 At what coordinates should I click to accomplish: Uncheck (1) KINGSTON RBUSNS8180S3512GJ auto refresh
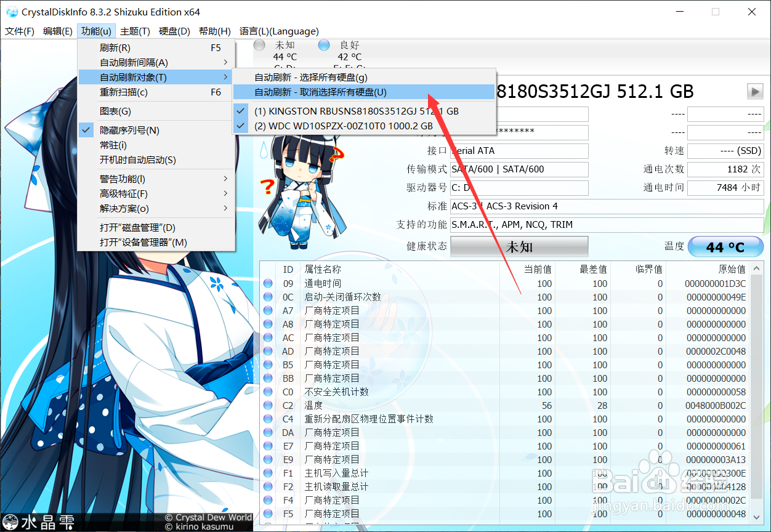[364, 111]
